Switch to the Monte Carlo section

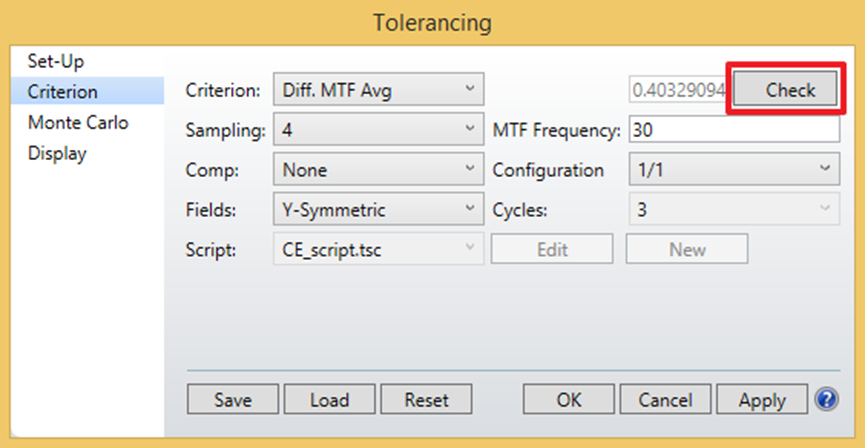tap(78, 123)
